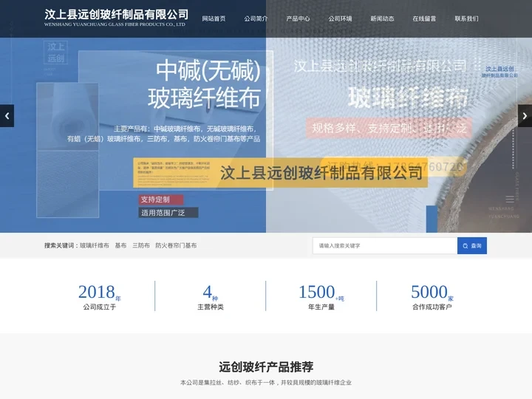The width and height of the screenshot is (532, 399).
Task: Go to previous banner slide arrow
Action: pyautogui.click(x=7, y=116)
